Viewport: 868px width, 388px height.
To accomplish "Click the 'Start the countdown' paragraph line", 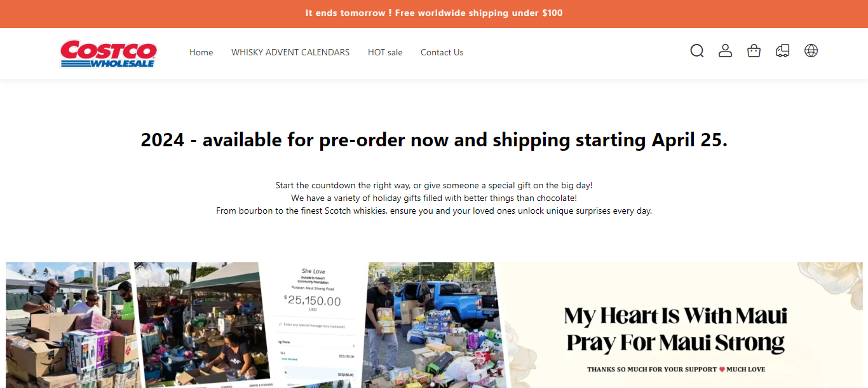I will [434, 185].
